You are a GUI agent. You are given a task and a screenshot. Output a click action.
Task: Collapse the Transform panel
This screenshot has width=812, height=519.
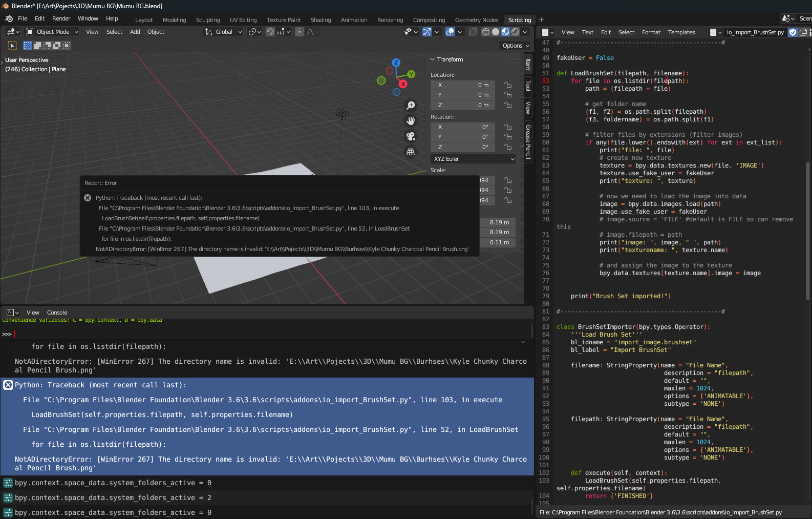coord(433,59)
